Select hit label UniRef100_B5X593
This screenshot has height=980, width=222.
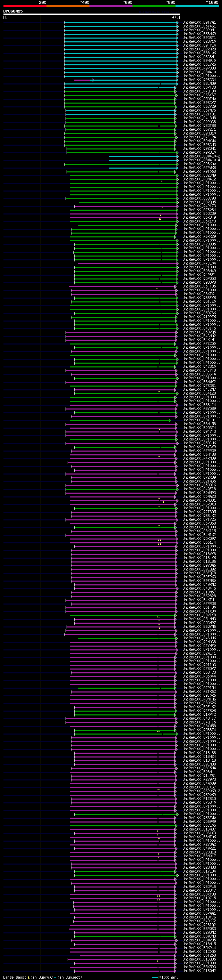point(199,967)
